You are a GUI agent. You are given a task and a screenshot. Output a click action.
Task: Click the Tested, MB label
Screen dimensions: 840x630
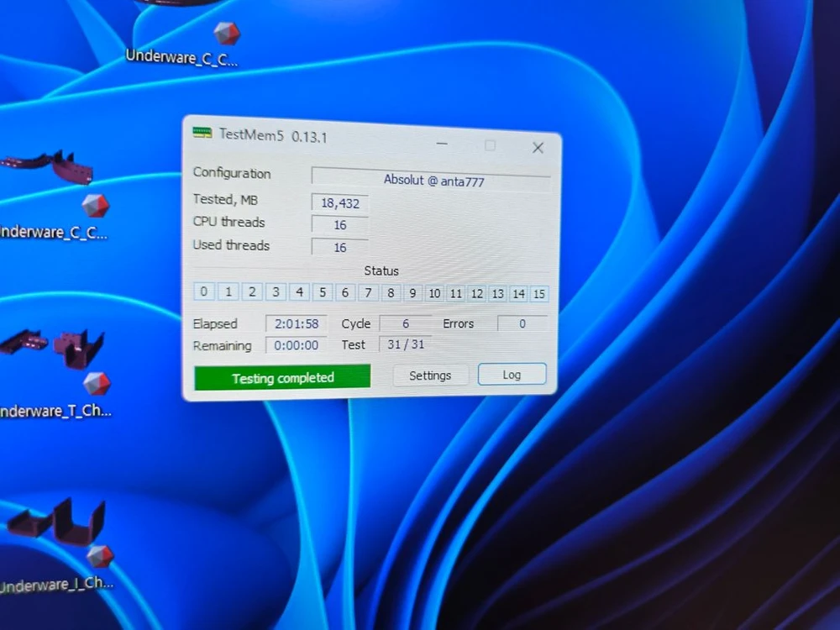tap(225, 200)
